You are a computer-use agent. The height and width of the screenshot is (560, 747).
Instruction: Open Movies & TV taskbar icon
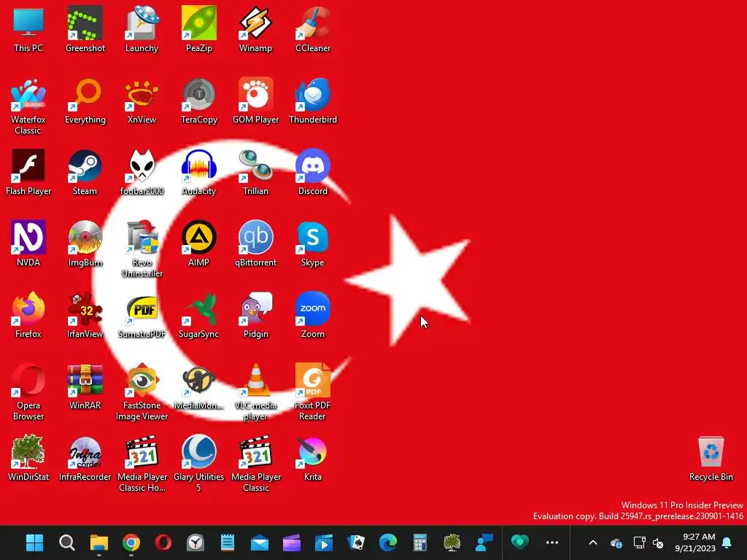click(x=323, y=542)
